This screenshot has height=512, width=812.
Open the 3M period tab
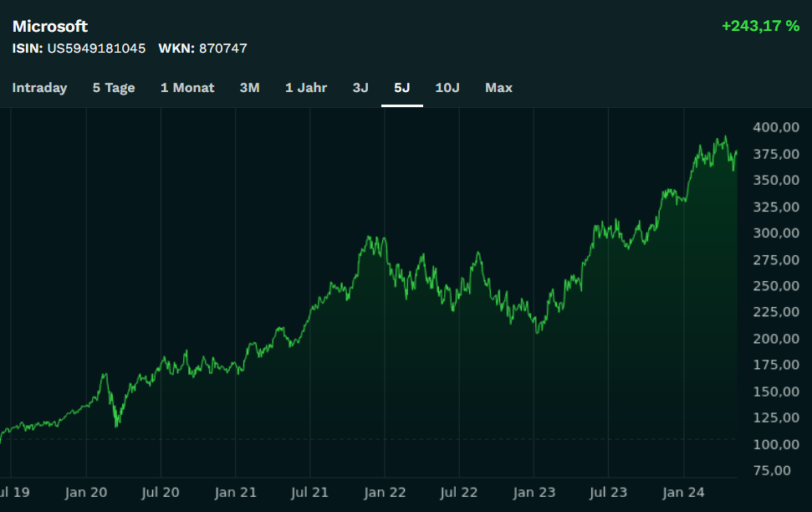coord(249,88)
